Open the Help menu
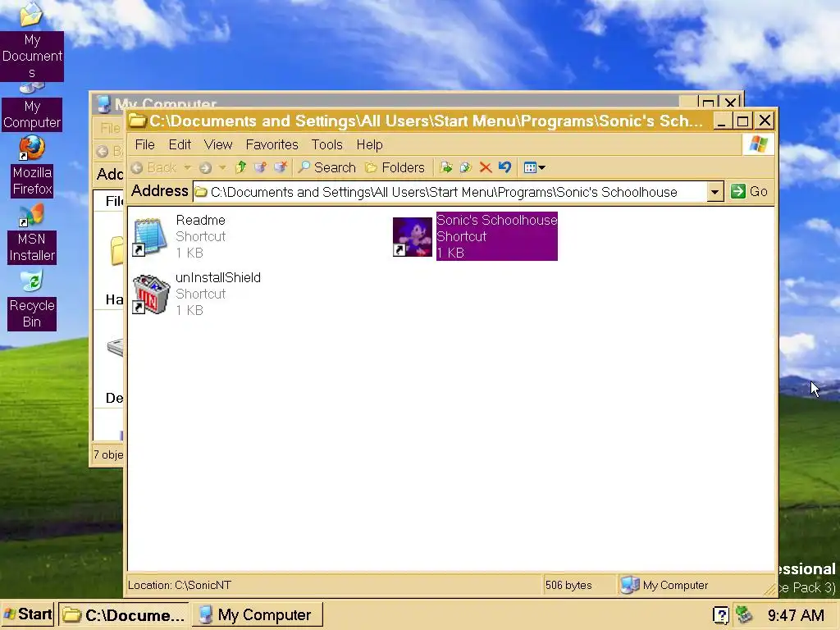 [x=370, y=144]
